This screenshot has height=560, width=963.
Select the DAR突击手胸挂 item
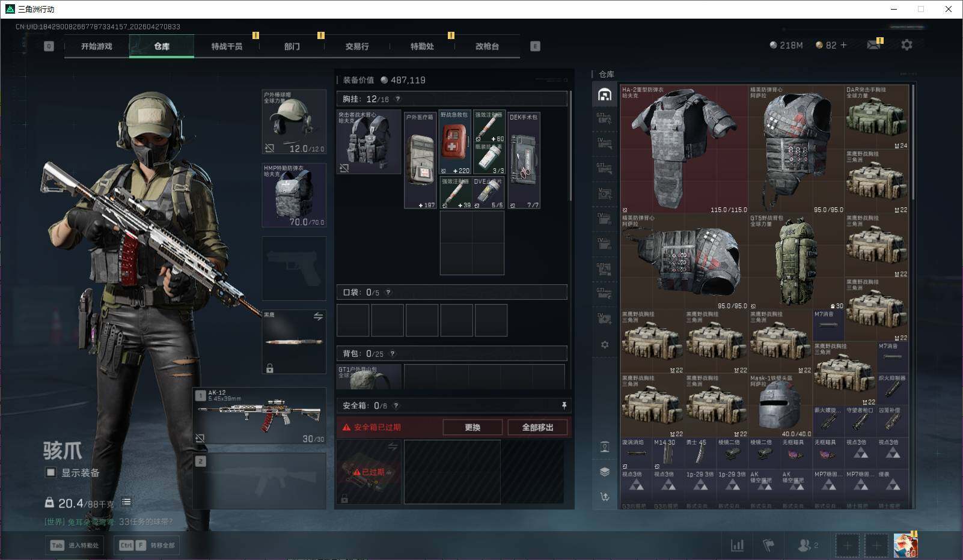[876, 117]
